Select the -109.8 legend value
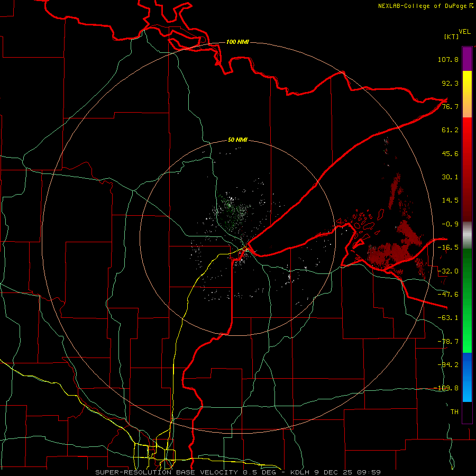Screen dimensions: 476x476 [x=446, y=388]
